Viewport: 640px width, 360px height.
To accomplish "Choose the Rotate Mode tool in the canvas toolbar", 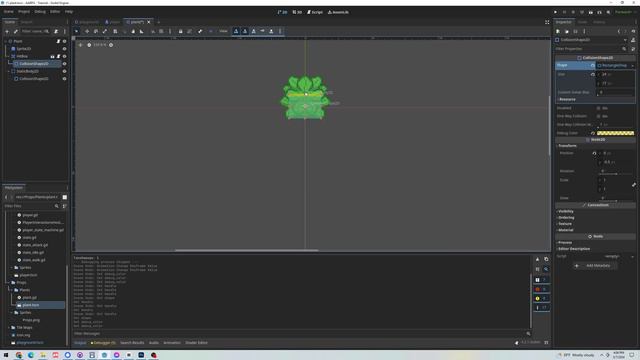I will tap(96, 31).
